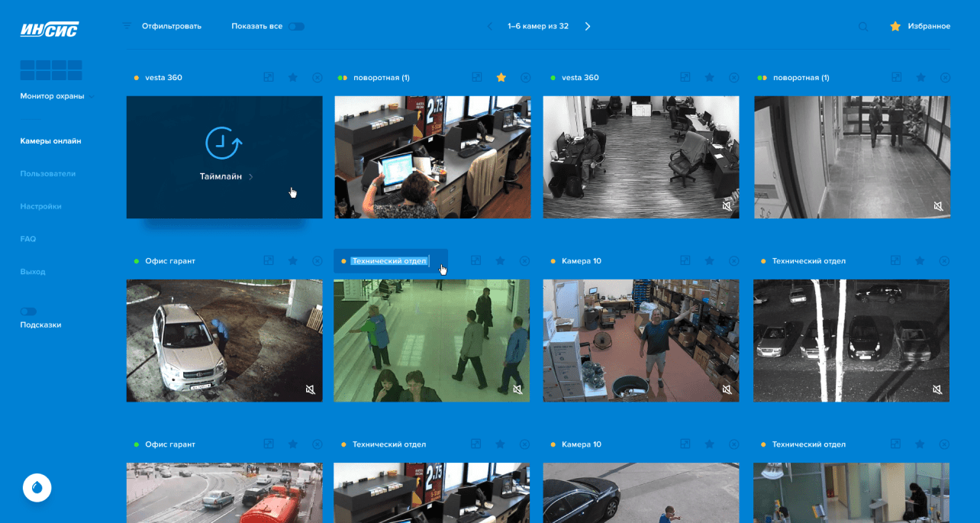Remove the warehouse Камера 10 camera tile

point(734,261)
